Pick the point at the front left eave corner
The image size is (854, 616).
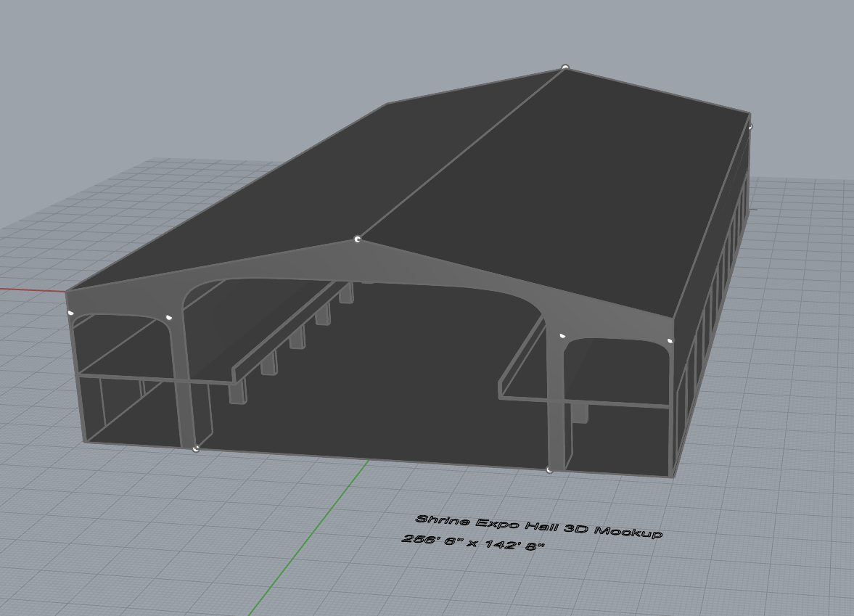(70, 312)
